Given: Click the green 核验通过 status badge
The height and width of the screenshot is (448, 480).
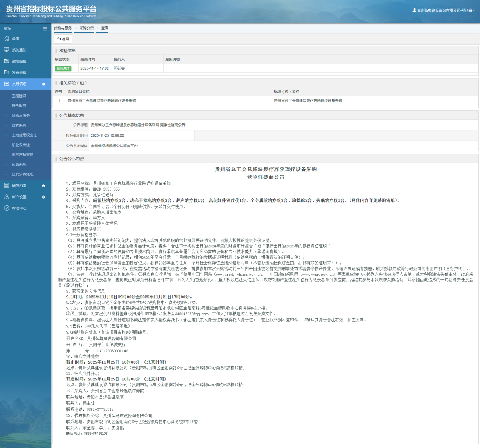Looking at the screenshot, I should pyautogui.click(x=63, y=68).
